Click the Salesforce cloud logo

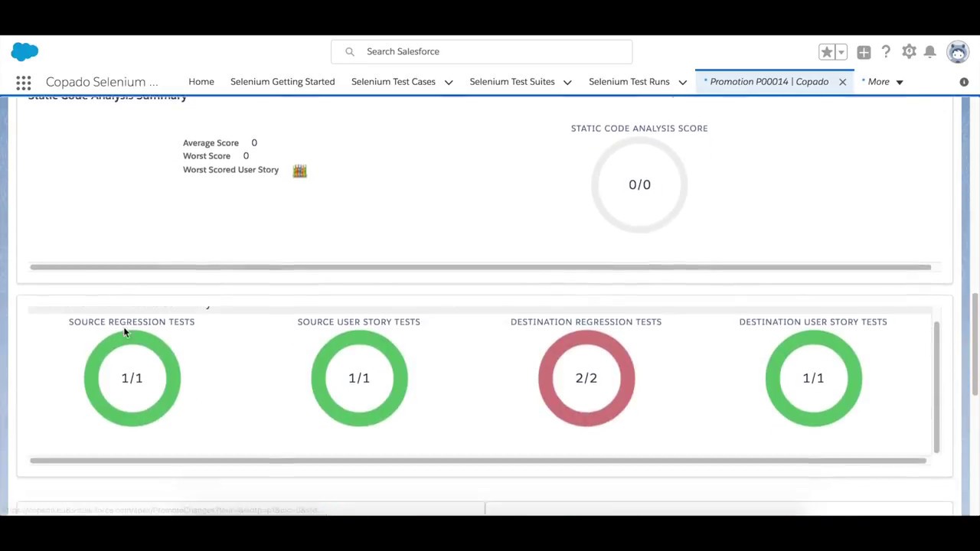24,51
